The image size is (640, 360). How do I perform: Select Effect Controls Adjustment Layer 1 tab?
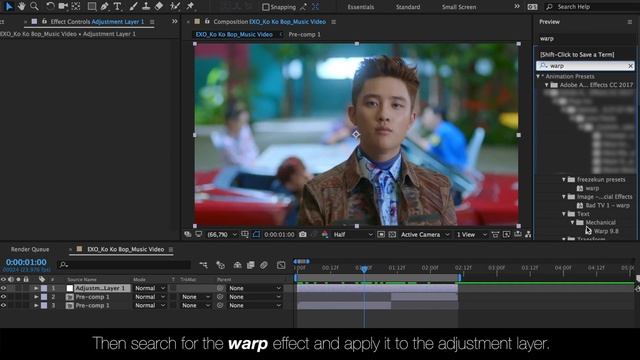tap(97, 22)
